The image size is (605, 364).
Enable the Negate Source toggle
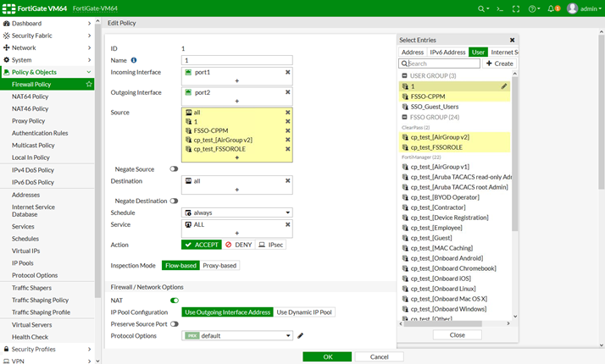(x=175, y=168)
